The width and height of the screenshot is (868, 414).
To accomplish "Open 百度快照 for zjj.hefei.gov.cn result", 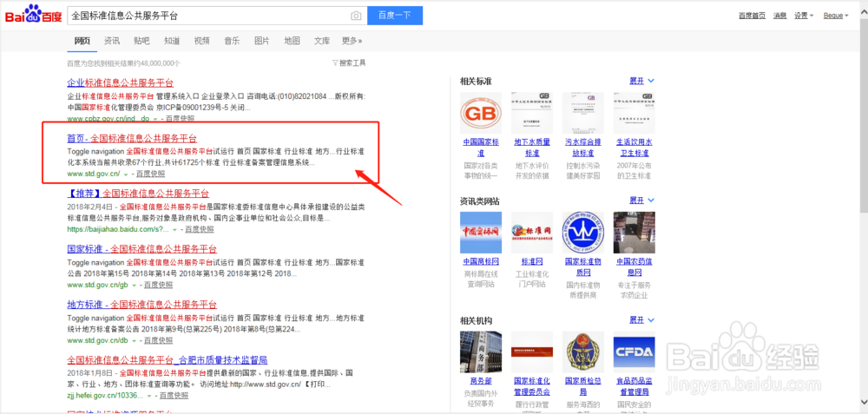I will pos(174,396).
